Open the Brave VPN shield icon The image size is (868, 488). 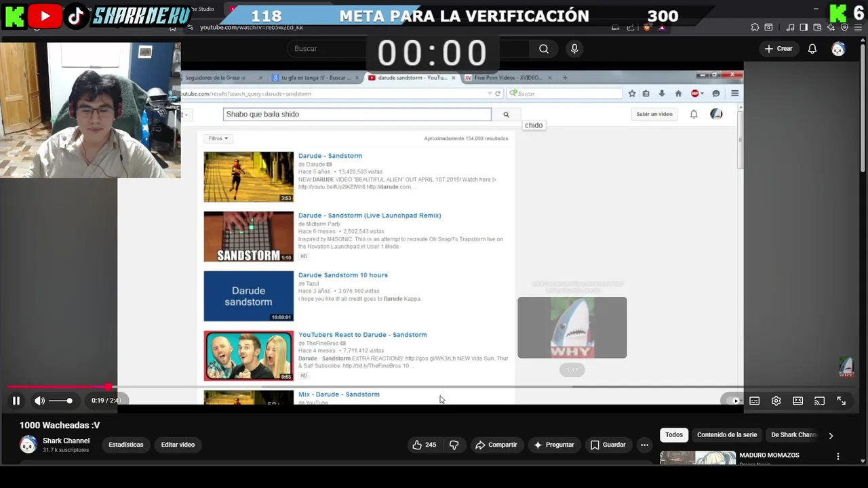844,28
